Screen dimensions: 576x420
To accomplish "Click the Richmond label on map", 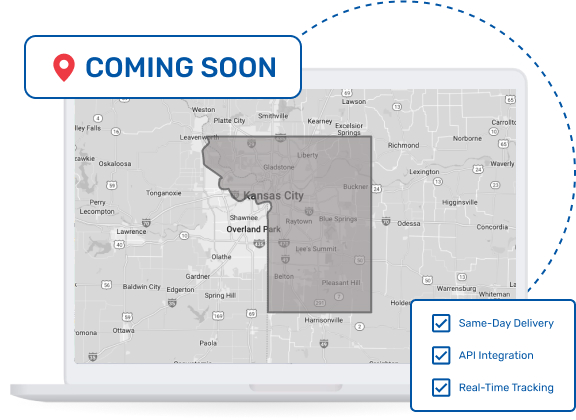I will coord(403,145).
